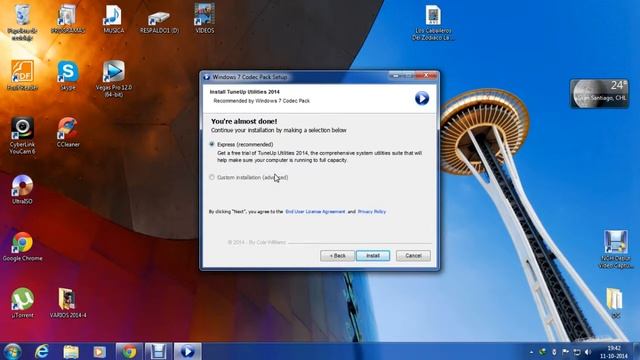640x360 pixels.
Task: Close the Windows 7 Codec Pack Setup window
Action: click(426, 76)
